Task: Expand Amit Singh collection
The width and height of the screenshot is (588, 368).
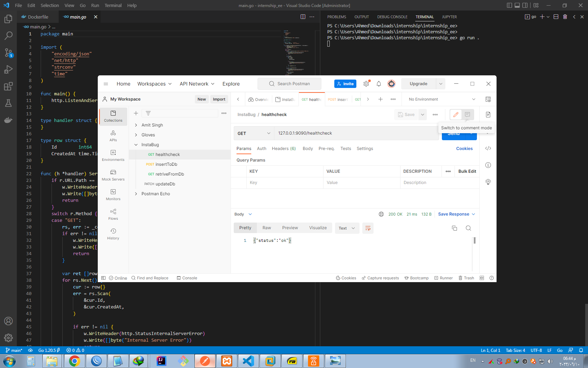Action: (136, 125)
